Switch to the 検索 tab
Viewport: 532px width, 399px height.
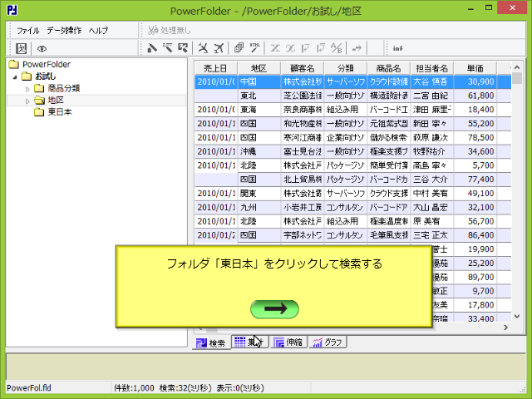point(211,343)
